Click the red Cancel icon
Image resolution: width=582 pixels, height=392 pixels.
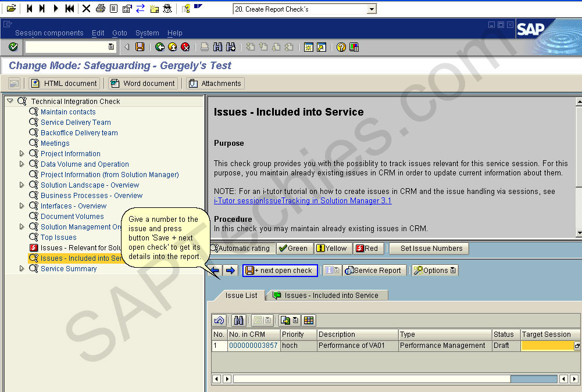[185, 47]
